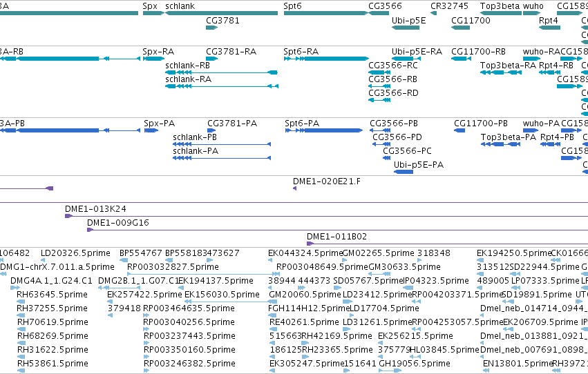Click the Ubi-p5E-PA protein label
Screen dimensions: 588x374
pos(419,165)
